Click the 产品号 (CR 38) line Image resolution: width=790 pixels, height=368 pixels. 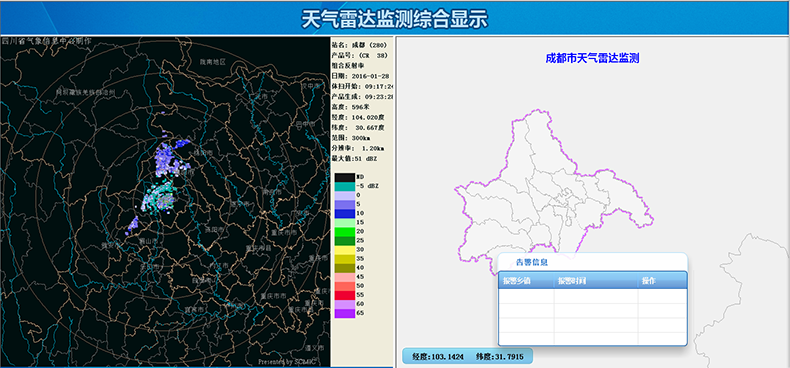pos(359,55)
